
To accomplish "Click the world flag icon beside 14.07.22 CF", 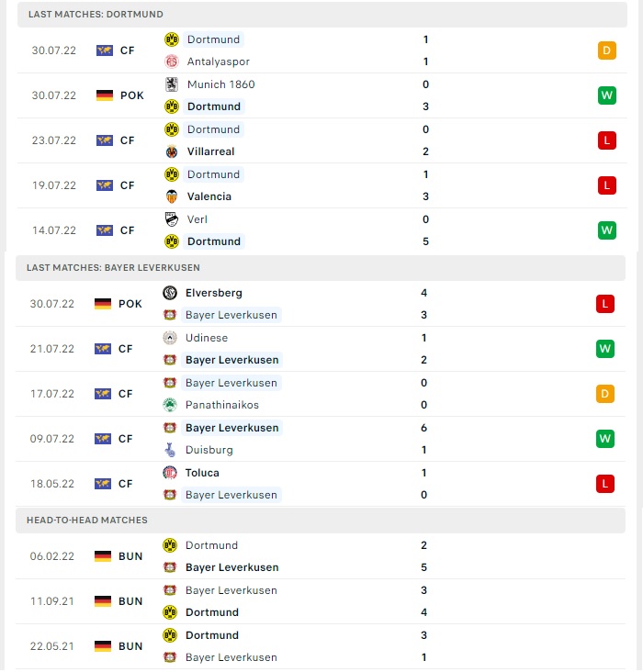I will tap(105, 230).
